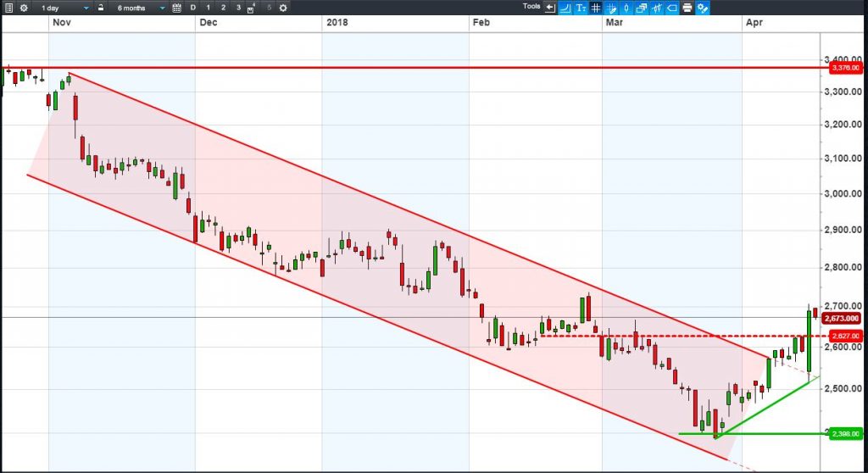Click the 3,200.00 price axis value
Viewport: 868px width, 473px height.
point(843,125)
